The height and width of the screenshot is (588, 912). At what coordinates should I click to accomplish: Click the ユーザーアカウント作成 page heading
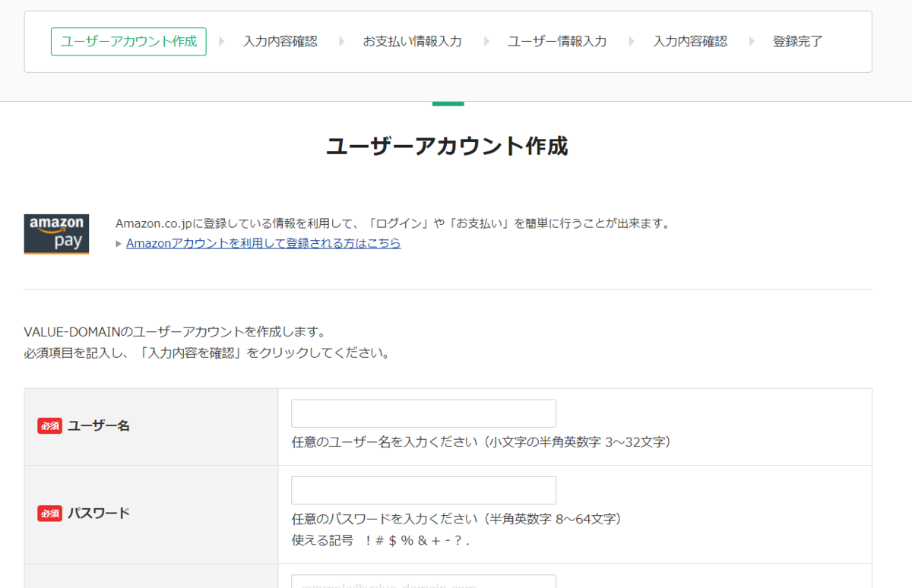coord(448,146)
